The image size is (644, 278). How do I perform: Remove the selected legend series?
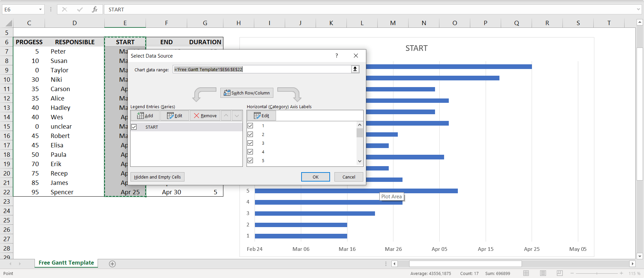pos(205,116)
